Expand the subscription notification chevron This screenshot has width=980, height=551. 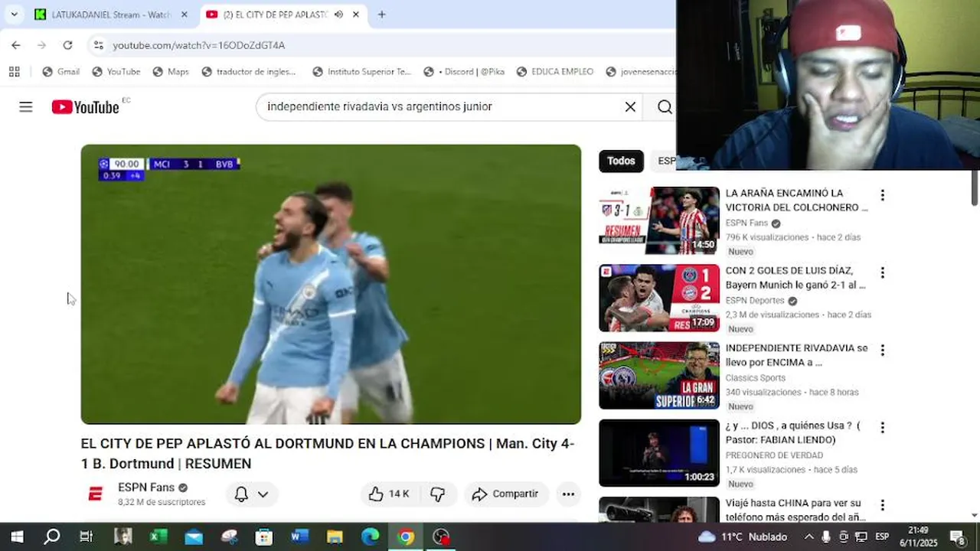(263, 494)
